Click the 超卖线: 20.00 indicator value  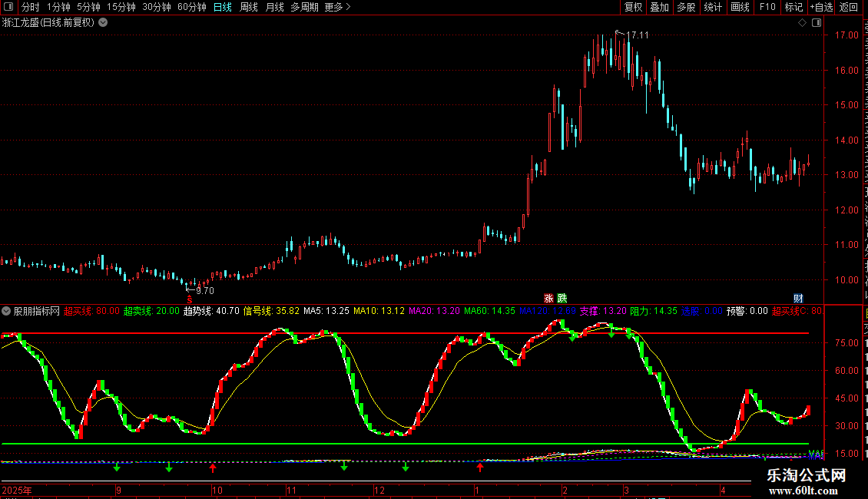(151, 311)
